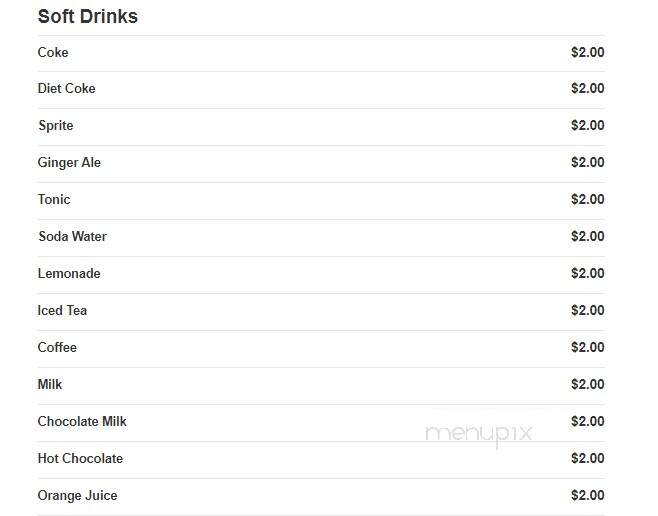Select the Milk item
The width and height of the screenshot is (658, 516).
coord(50,384)
